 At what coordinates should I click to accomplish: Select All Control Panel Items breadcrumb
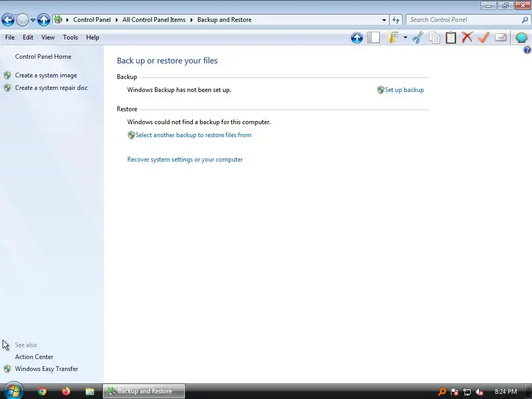(154, 20)
